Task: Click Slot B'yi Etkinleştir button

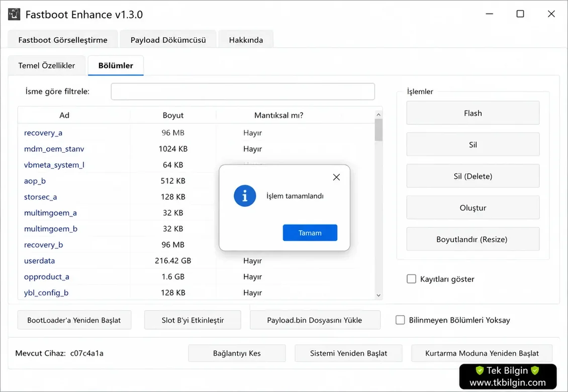Action: (x=193, y=320)
